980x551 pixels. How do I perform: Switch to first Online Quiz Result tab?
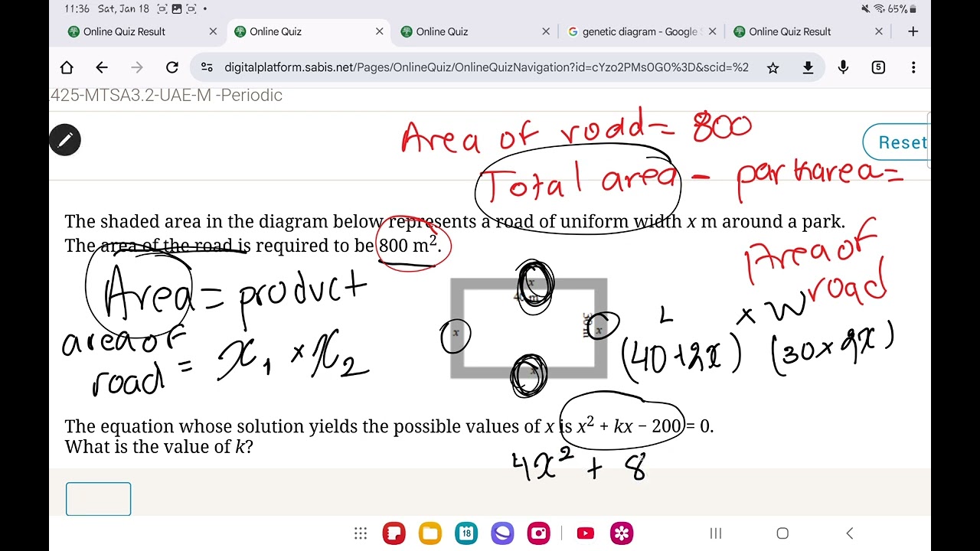tap(125, 31)
